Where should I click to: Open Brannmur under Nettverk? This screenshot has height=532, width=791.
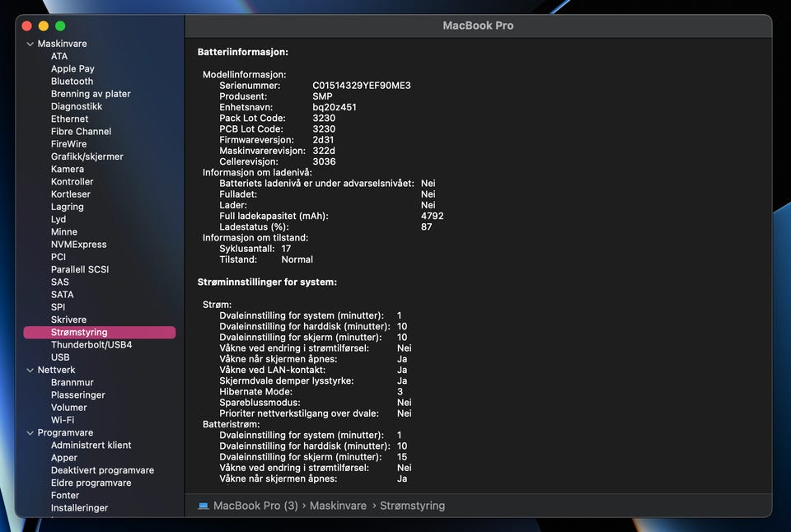point(73,383)
